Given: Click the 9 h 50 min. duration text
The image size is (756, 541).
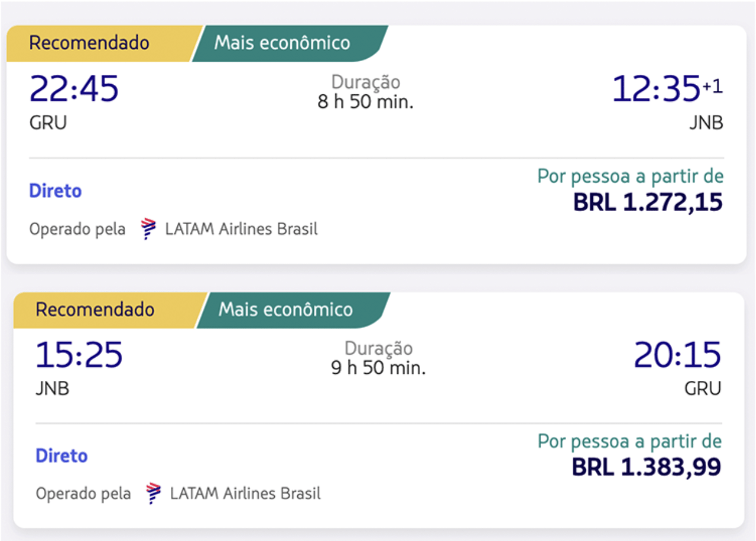Looking at the screenshot, I should click(379, 368).
